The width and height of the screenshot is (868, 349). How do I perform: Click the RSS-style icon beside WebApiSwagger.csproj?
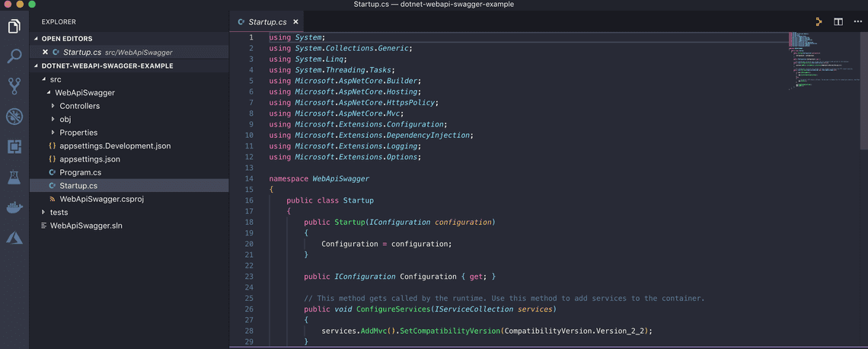52,199
